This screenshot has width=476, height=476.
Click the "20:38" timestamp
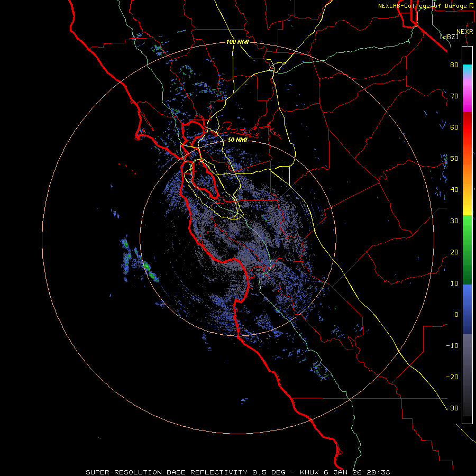pos(378,472)
